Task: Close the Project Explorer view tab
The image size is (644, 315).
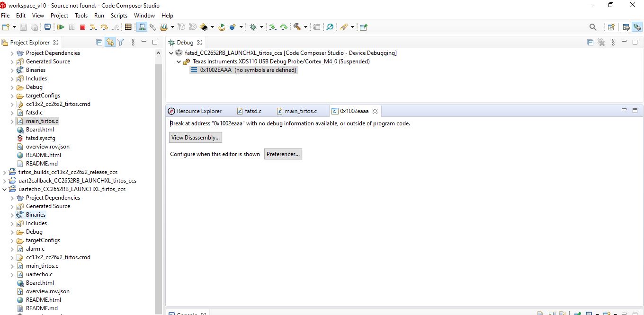Action: [x=56, y=42]
